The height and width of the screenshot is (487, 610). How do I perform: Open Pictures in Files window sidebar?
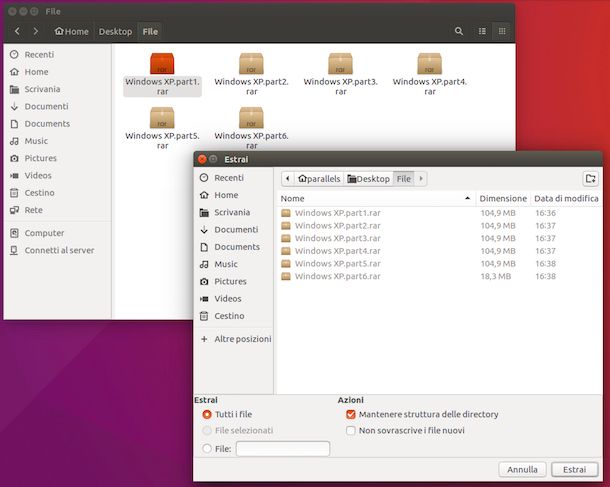point(58,158)
